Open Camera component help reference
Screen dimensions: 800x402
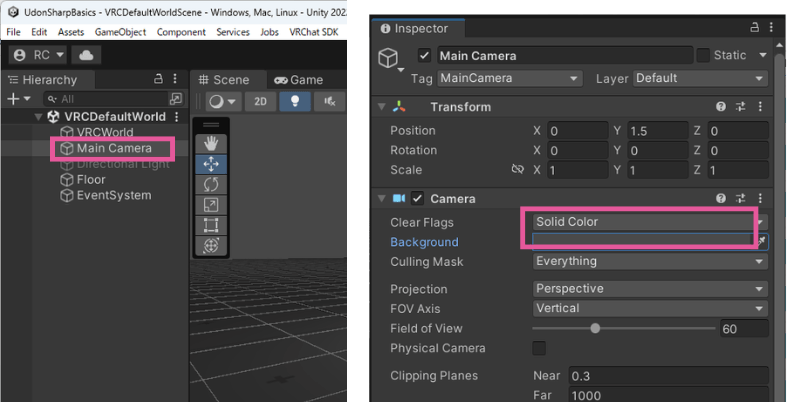720,198
